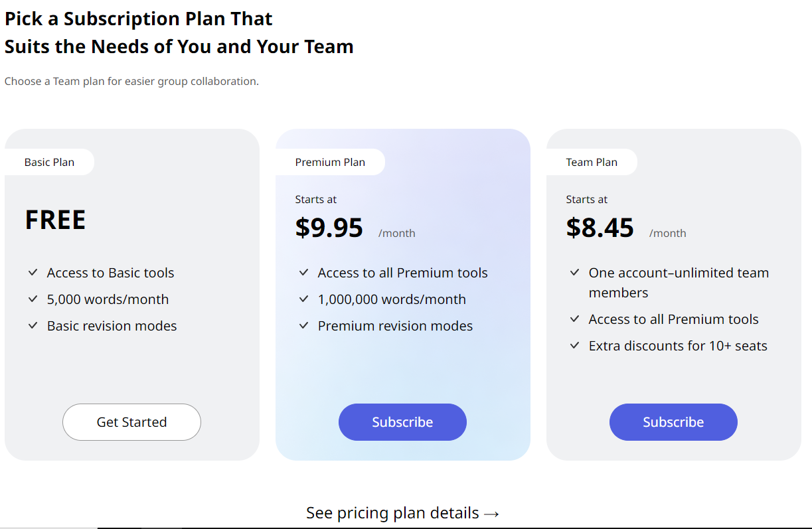This screenshot has width=812, height=529.
Task: Click checkmark beside Extra discounts for 10+ seats
Action: (574, 345)
